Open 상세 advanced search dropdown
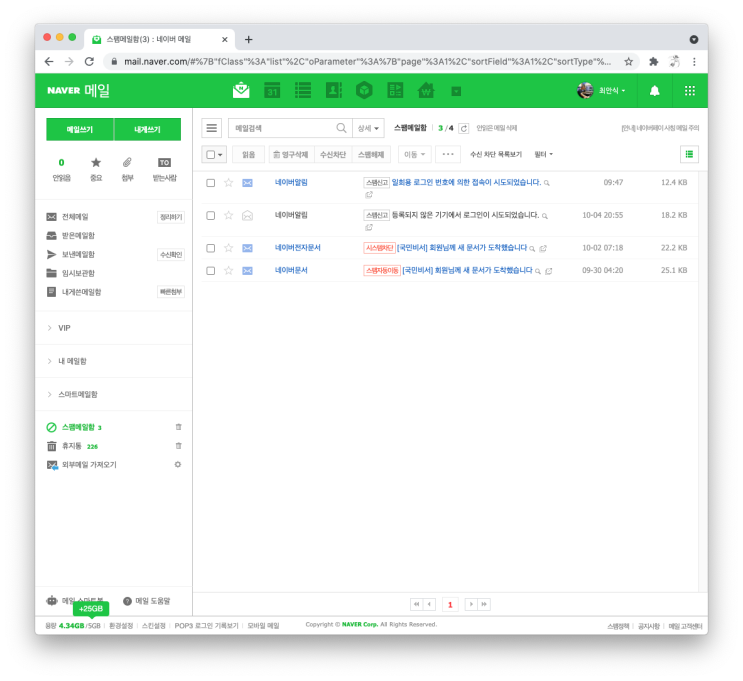 pos(368,128)
